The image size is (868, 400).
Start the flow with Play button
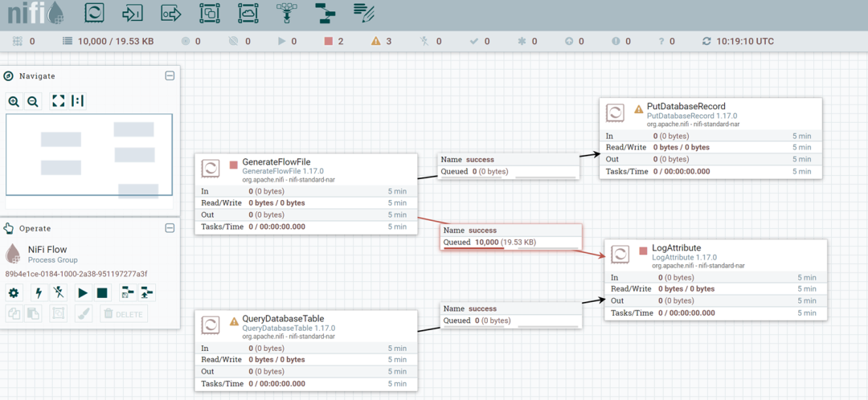83,292
